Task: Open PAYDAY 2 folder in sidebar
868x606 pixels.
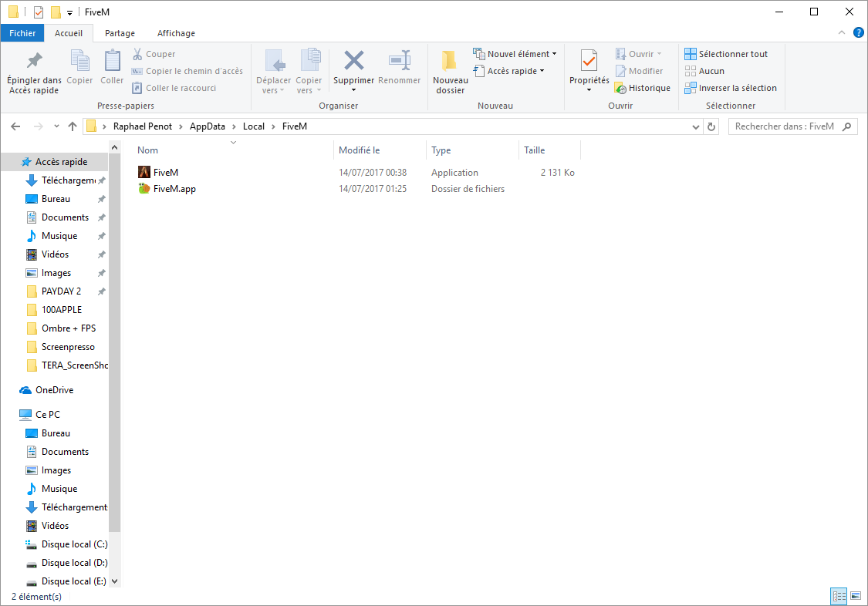Action: (x=61, y=291)
